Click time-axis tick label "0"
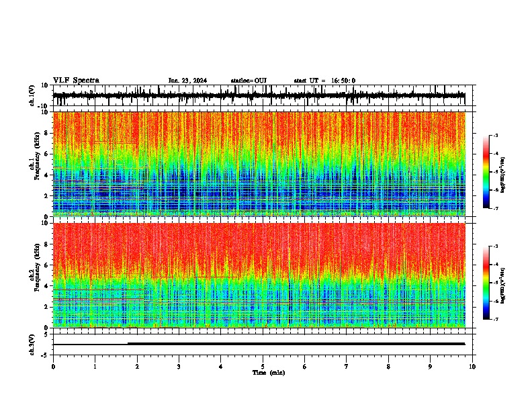The height and width of the screenshot is (411, 532). pos(53,367)
